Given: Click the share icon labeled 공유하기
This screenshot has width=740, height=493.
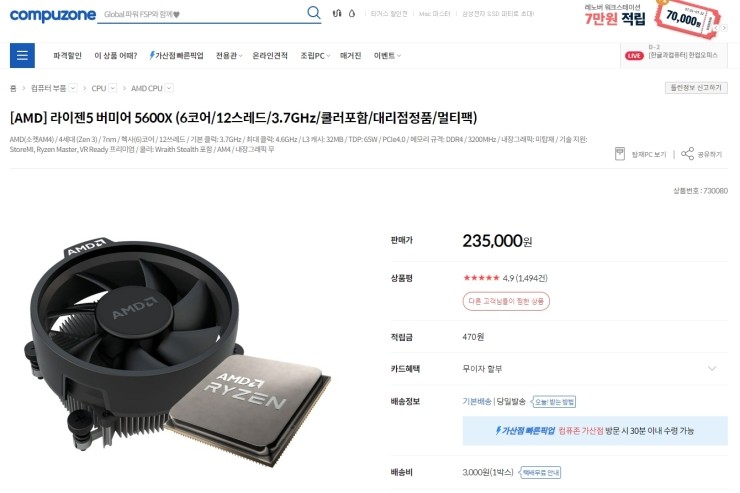Looking at the screenshot, I should coord(687,154).
